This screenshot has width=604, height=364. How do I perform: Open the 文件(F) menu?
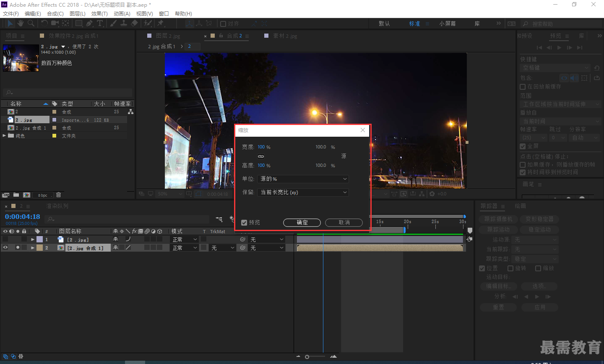(11, 14)
